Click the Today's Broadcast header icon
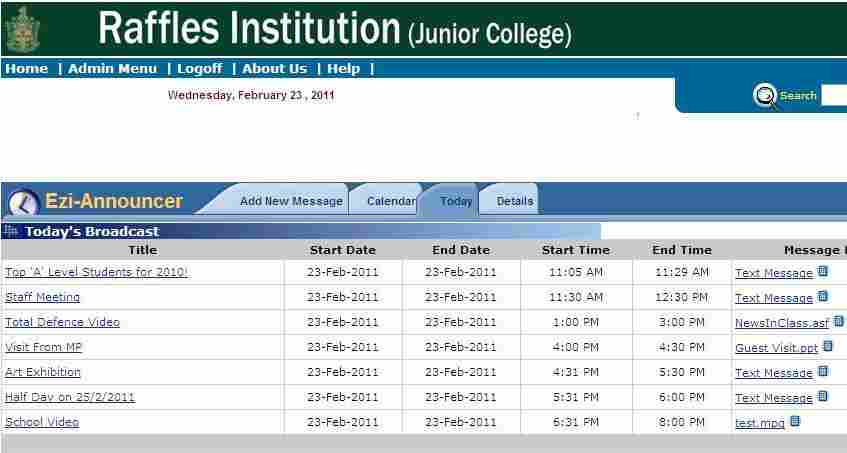The image size is (847, 453). [x=11, y=231]
